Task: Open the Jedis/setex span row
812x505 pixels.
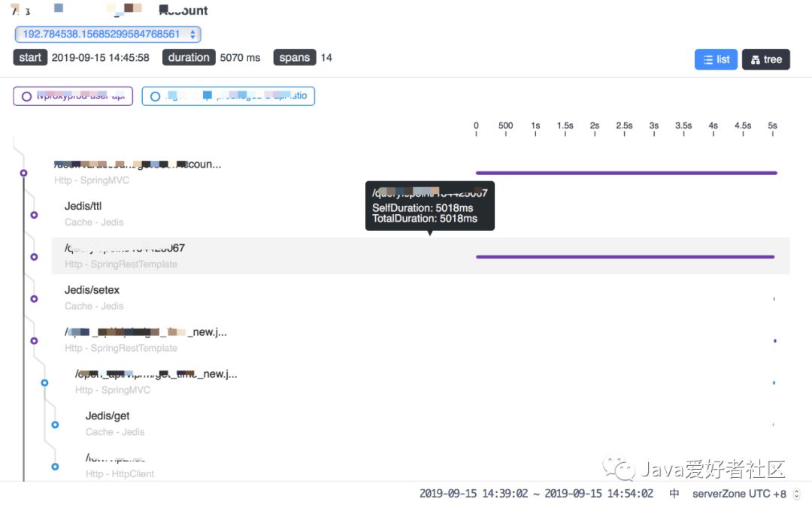Action: [420, 298]
